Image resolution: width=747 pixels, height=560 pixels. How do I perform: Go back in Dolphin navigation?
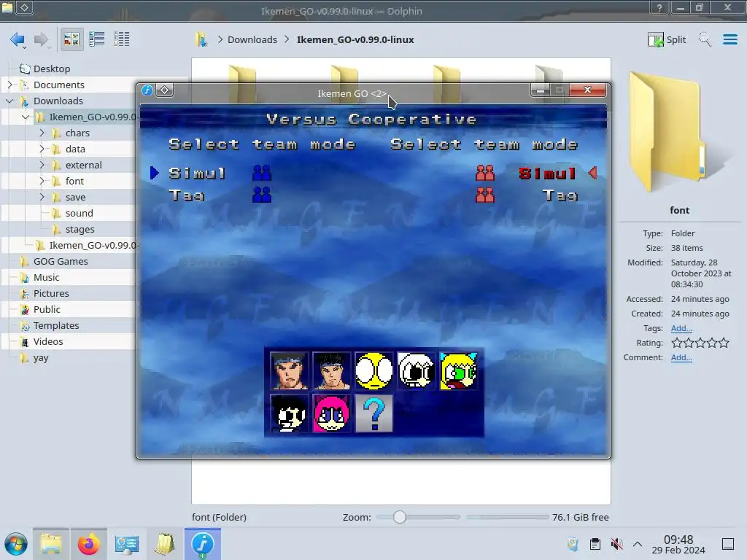(x=18, y=39)
